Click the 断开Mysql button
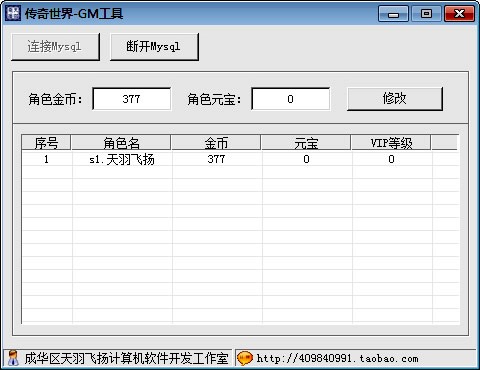The width and height of the screenshot is (480, 370). [x=154, y=47]
